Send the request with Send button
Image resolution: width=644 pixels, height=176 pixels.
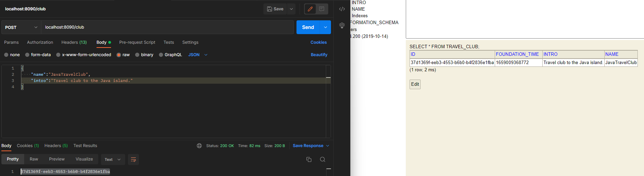tap(308, 27)
